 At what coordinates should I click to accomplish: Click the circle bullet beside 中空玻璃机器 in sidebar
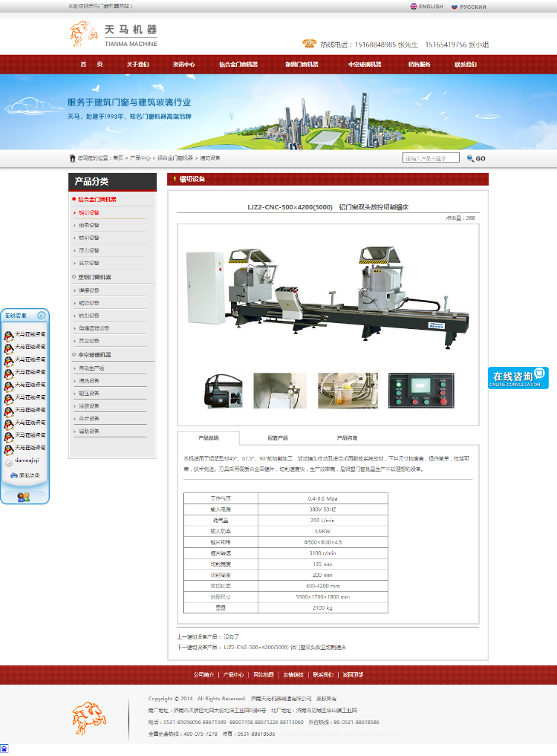[x=74, y=354]
